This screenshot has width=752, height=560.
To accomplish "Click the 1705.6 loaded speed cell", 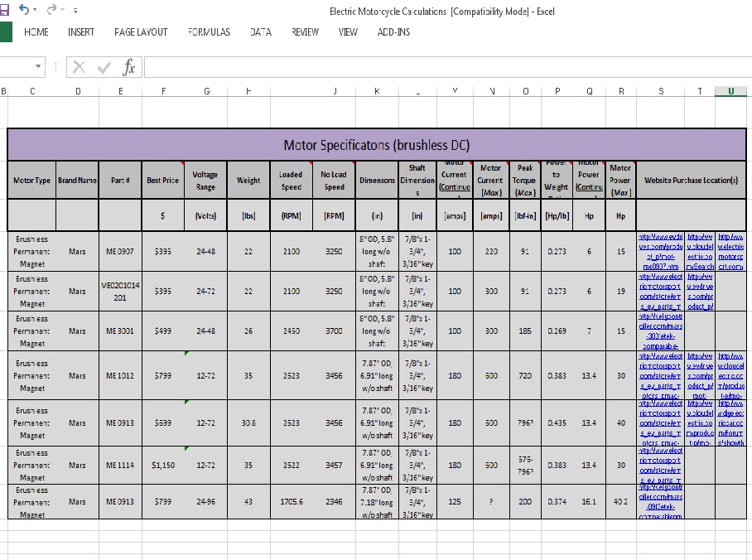I will 292,501.
